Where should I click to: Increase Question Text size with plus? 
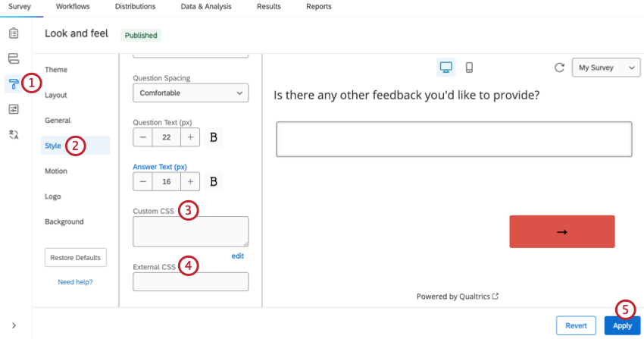click(190, 137)
